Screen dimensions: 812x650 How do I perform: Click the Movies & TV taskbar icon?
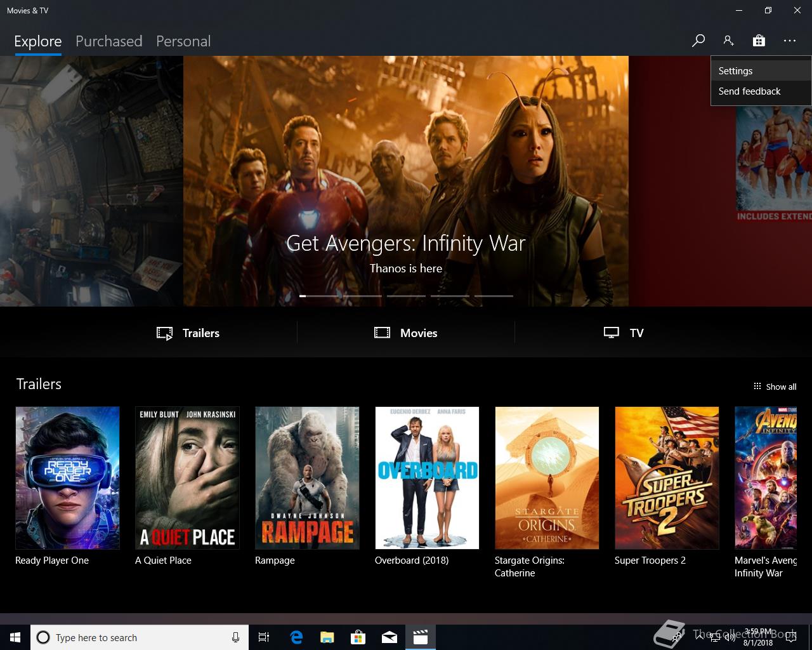[421, 637]
